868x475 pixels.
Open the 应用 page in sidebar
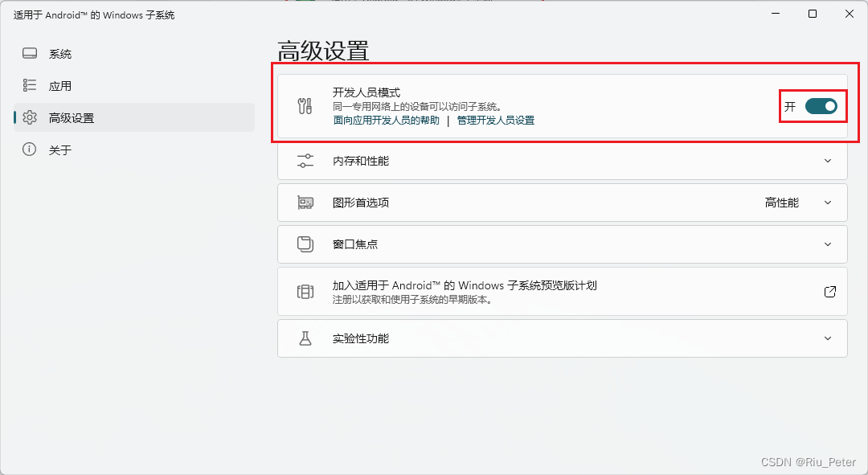[134, 86]
